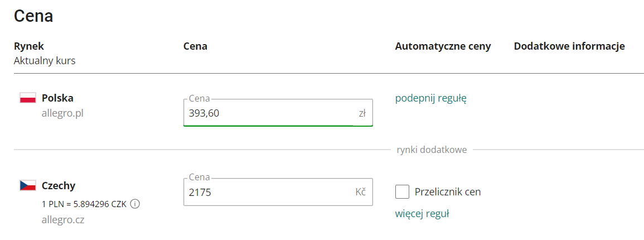Click the 'Aktualny kurs' subheading
Image resolution: width=644 pixels, height=240 pixels.
(45, 61)
